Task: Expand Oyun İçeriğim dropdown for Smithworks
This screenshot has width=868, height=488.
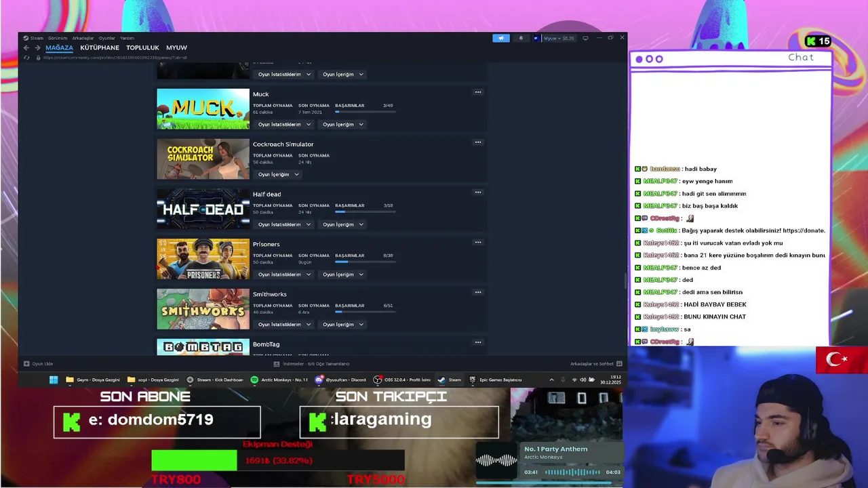Action: (x=342, y=325)
